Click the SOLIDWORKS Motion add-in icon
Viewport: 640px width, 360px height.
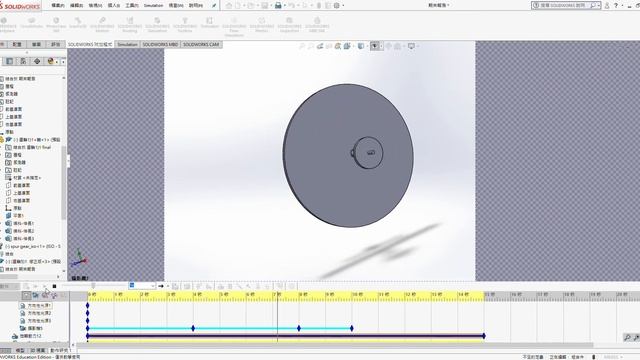[102, 25]
